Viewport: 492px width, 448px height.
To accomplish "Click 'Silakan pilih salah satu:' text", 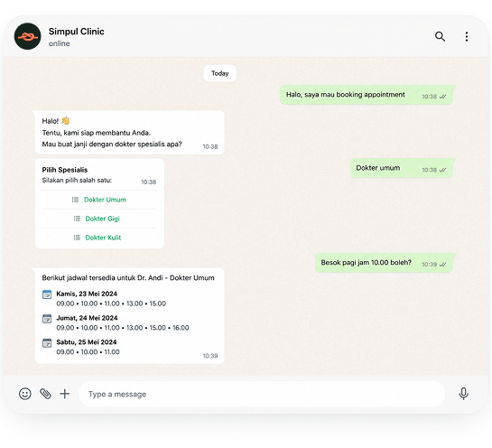I will tap(77, 181).
